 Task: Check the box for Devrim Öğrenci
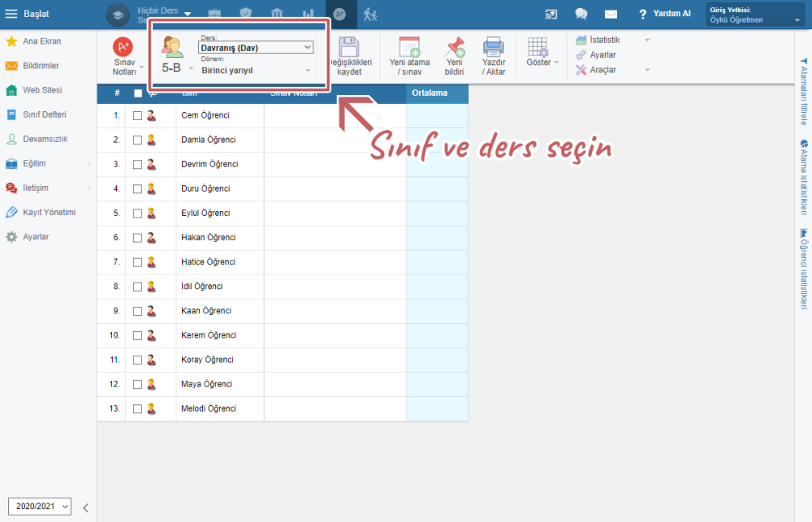coord(137,165)
